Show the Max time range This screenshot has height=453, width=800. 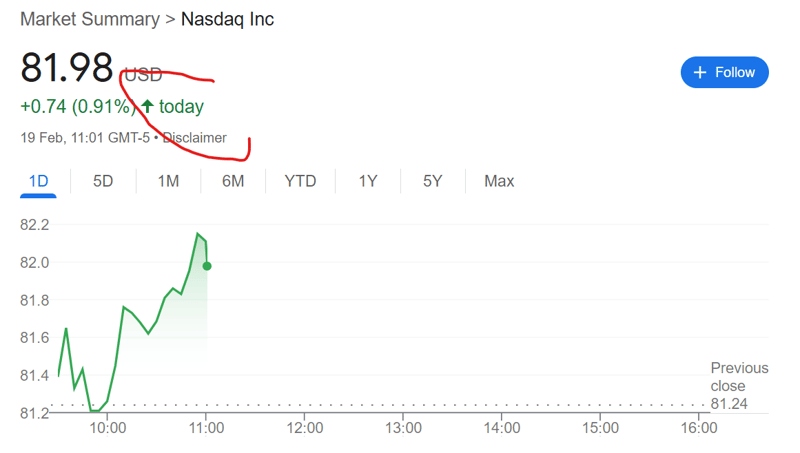[x=499, y=181]
